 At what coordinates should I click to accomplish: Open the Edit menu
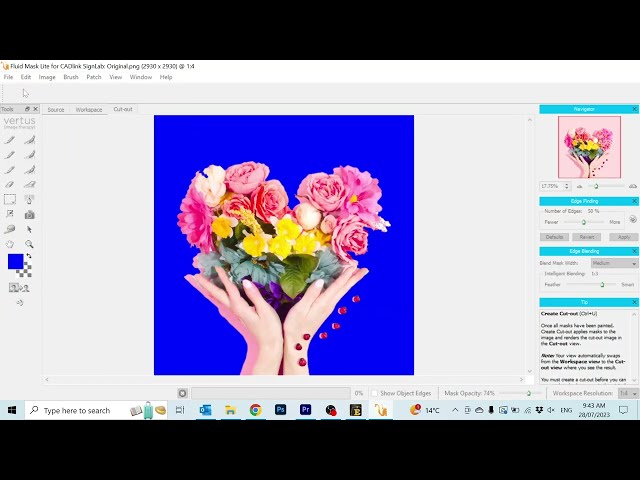(26, 77)
